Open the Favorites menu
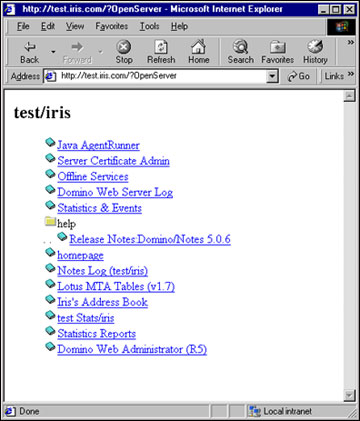The image size is (360, 421). [x=112, y=26]
